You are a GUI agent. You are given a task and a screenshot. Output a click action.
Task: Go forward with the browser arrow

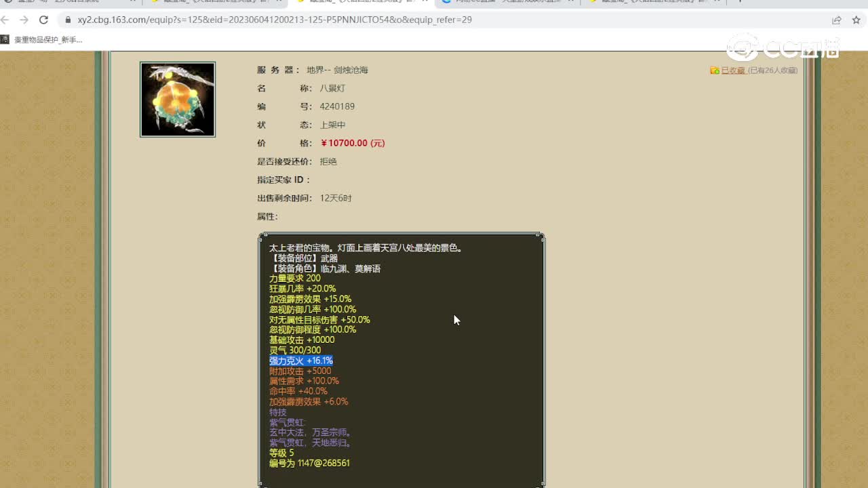pos(24,20)
